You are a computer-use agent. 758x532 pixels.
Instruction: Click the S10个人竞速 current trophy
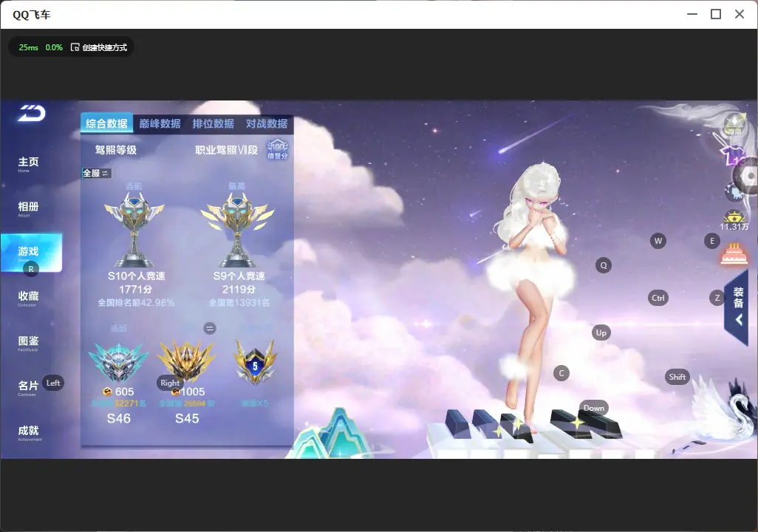click(135, 229)
